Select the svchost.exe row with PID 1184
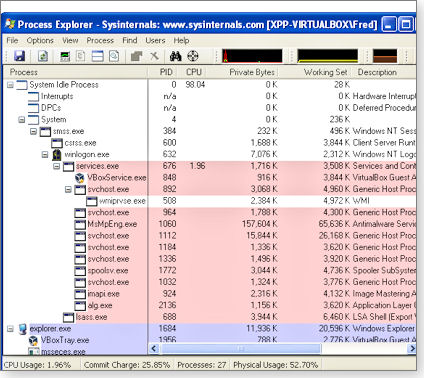Image resolution: width=424 pixels, height=378 pixels. coord(209,247)
